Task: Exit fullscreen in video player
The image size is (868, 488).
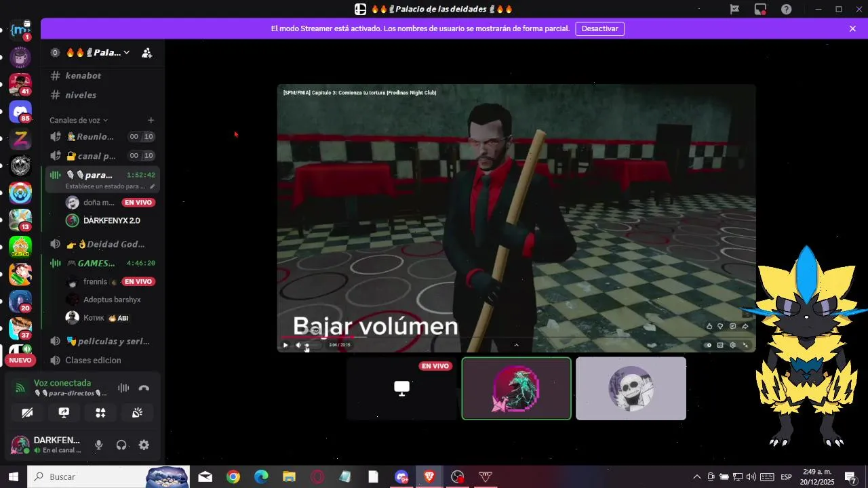Action: [x=745, y=345]
